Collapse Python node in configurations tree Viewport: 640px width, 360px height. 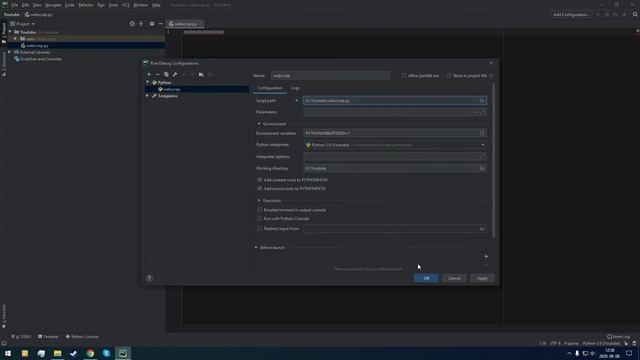[x=148, y=82]
